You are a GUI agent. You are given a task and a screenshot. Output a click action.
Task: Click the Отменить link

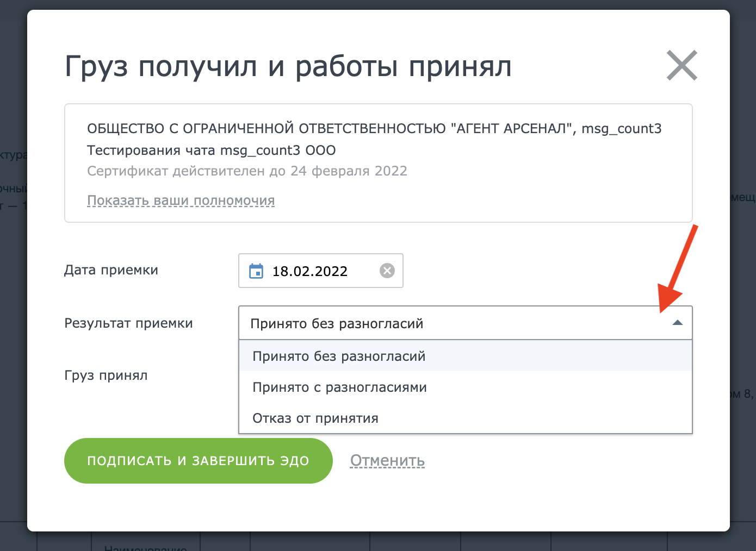388,461
